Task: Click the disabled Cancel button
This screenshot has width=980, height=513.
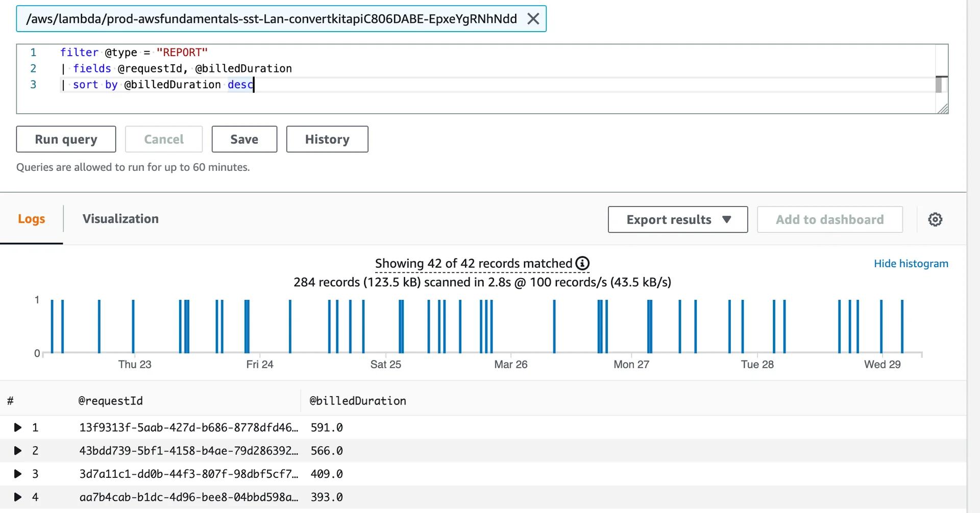Action: (163, 139)
